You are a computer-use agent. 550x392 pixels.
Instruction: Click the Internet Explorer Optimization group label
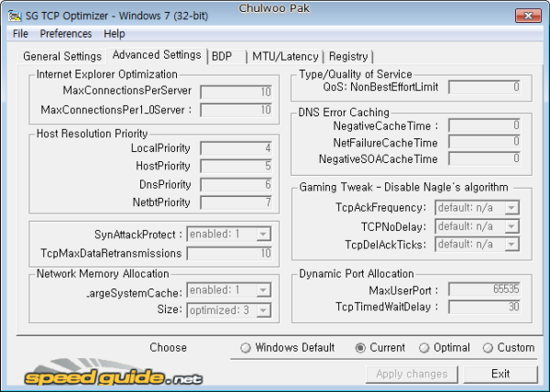(x=107, y=74)
